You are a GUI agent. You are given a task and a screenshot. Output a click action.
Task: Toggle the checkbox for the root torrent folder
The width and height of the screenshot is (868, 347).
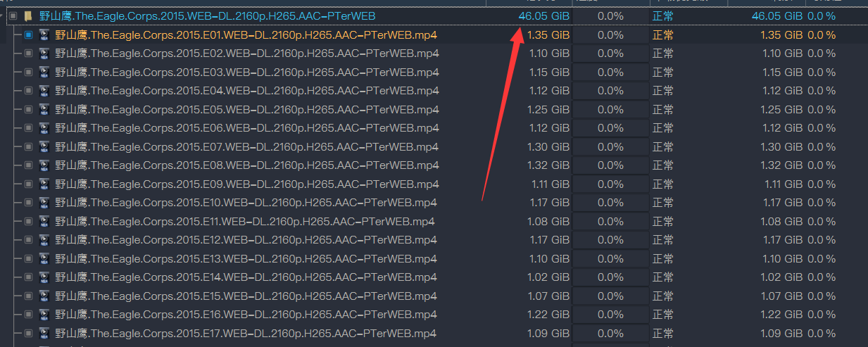[x=13, y=15]
